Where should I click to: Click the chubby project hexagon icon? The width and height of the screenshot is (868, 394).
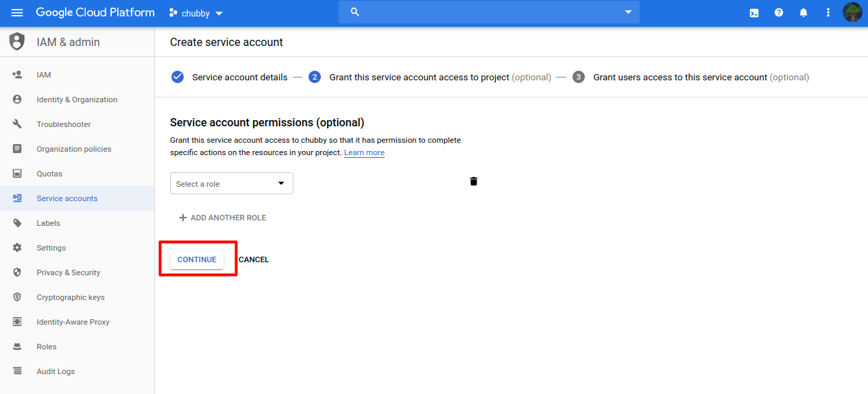[x=173, y=13]
